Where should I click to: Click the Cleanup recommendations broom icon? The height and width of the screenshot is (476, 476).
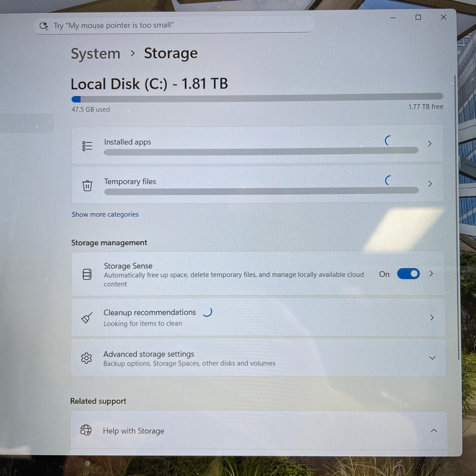pyautogui.click(x=86, y=318)
